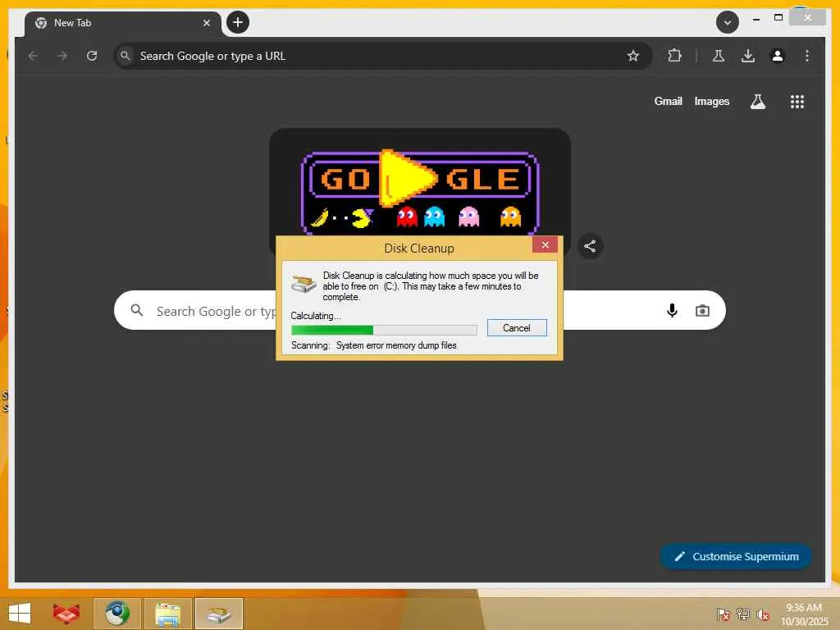Viewport: 840px width, 630px height.
Task: Start voice search with microphone icon
Action: click(x=672, y=310)
